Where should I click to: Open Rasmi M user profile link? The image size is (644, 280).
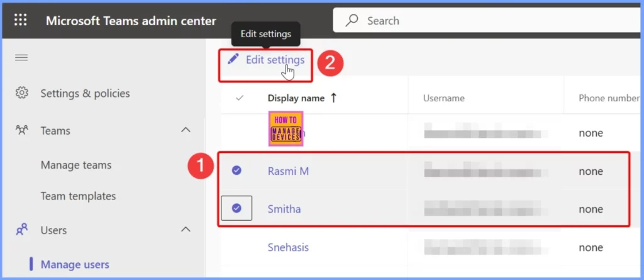[x=288, y=171]
